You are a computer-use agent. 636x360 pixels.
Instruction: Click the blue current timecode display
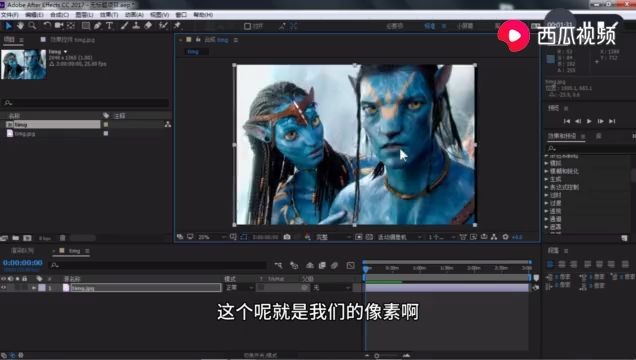tap(23, 263)
